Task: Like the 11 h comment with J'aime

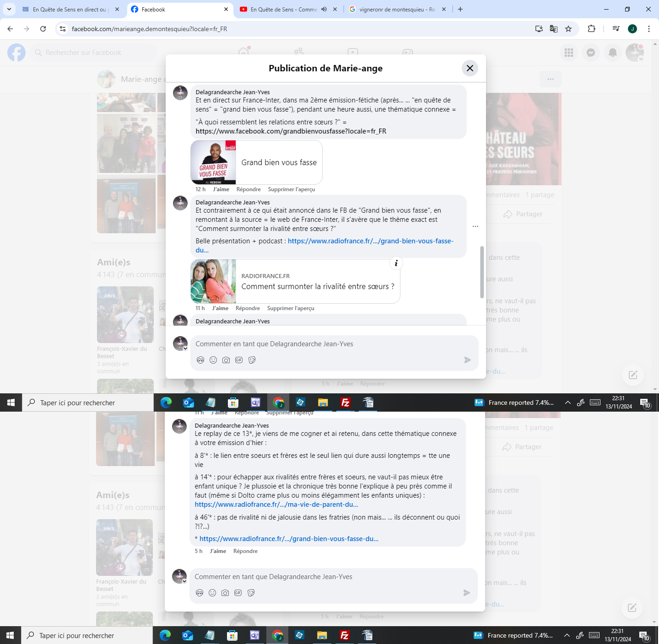Action: coord(220,308)
